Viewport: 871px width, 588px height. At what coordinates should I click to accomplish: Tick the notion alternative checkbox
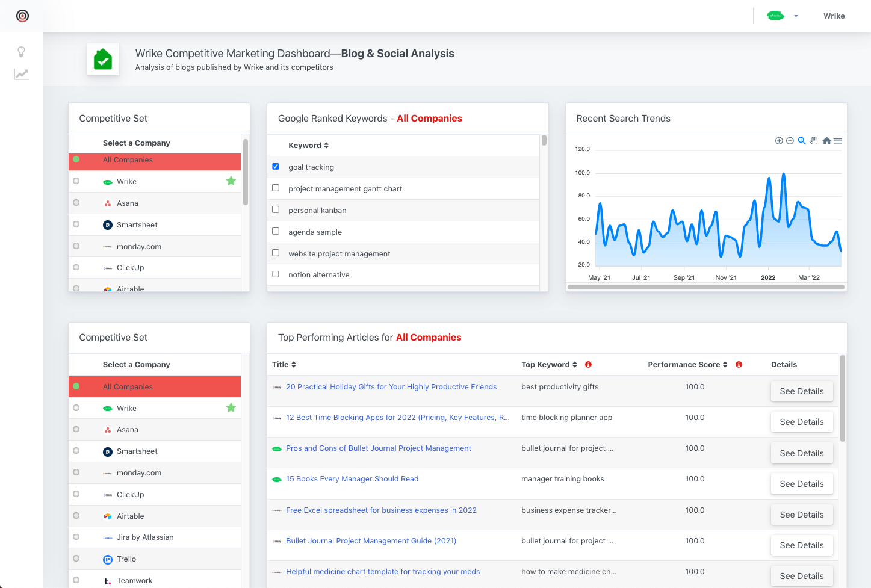click(276, 274)
